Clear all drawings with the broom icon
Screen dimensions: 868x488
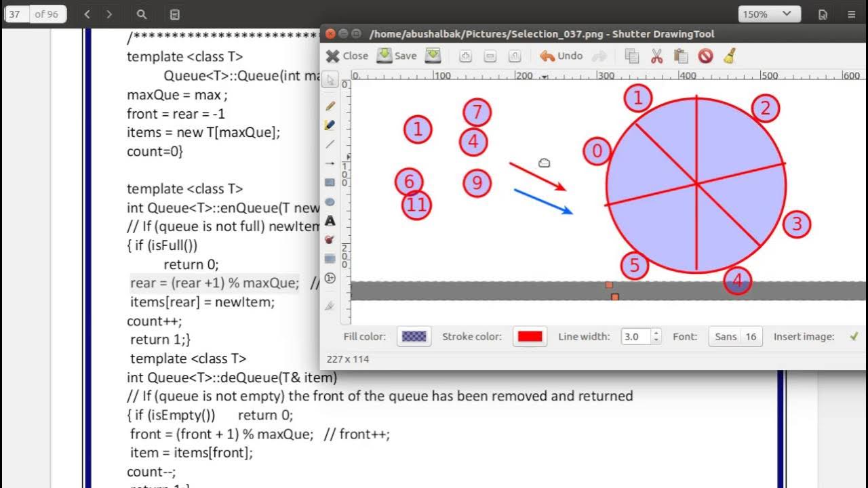coord(730,56)
